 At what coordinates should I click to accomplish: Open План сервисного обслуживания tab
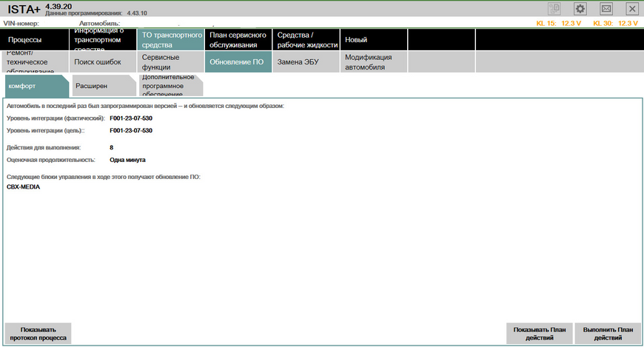click(x=238, y=40)
